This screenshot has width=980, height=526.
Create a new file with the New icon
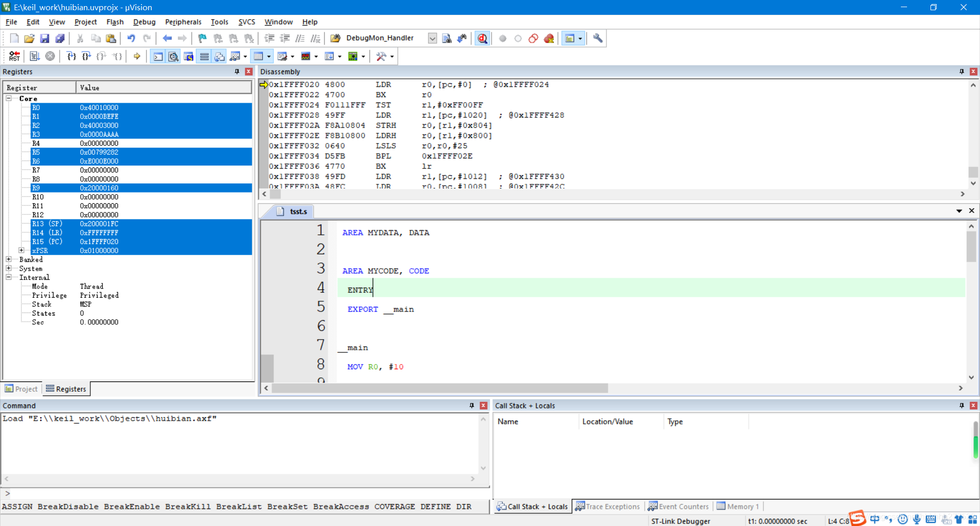coord(14,38)
